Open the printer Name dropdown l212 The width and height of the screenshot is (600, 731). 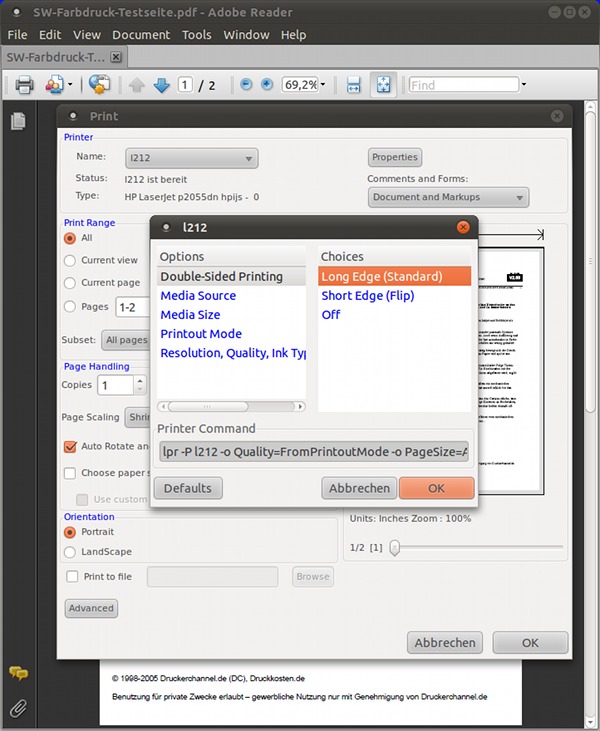coord(192,158)
